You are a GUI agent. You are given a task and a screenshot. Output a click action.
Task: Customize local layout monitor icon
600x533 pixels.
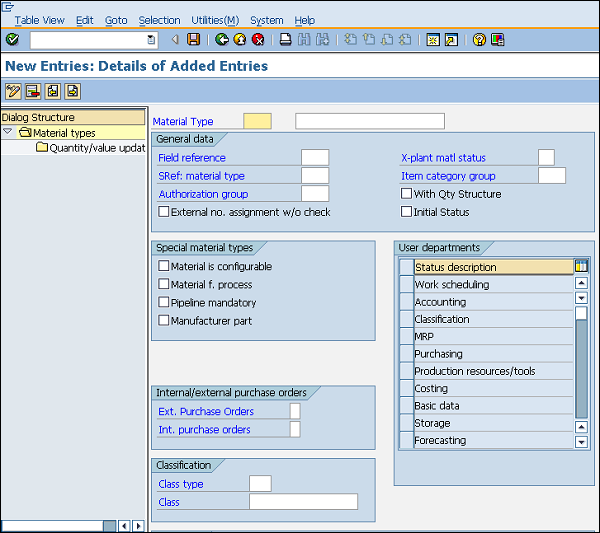click(x=497, y=39)
